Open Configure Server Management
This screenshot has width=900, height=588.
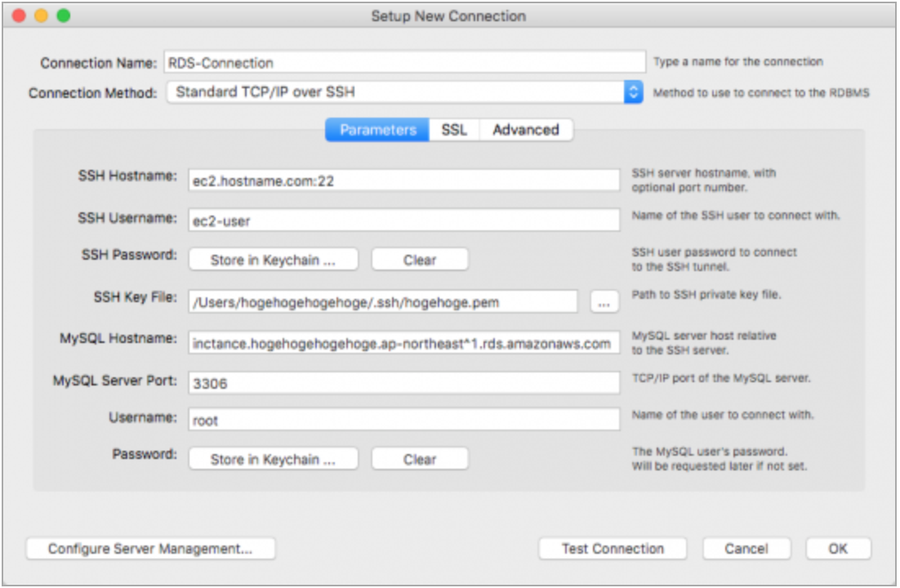pos(150,549)
